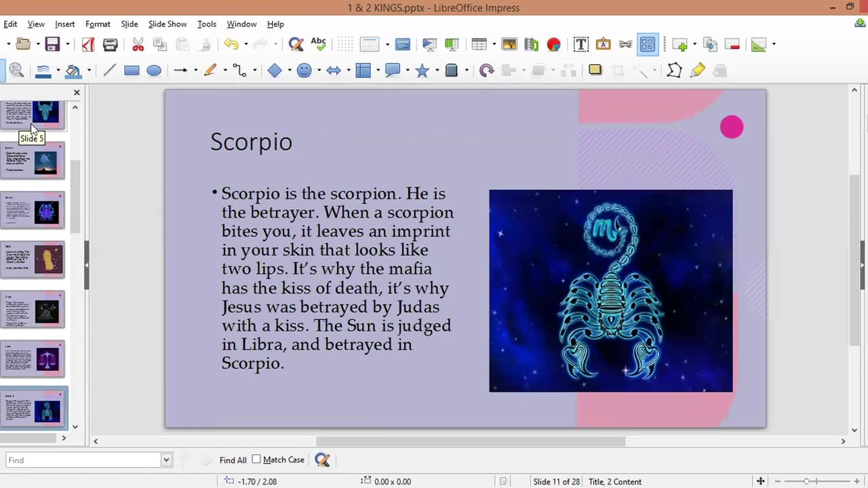
Task: Click the zoom slider handle
Action: (x=806, y=481)
